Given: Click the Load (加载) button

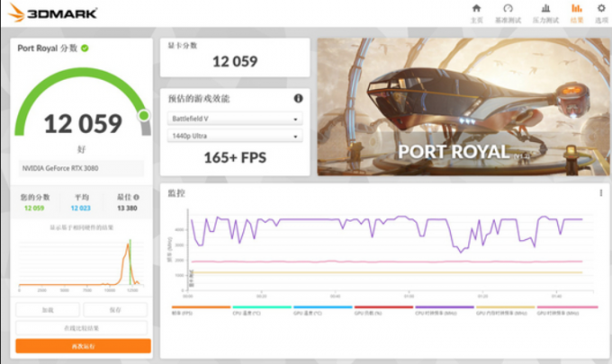Looking at the screenshot, I should (48, 309).
